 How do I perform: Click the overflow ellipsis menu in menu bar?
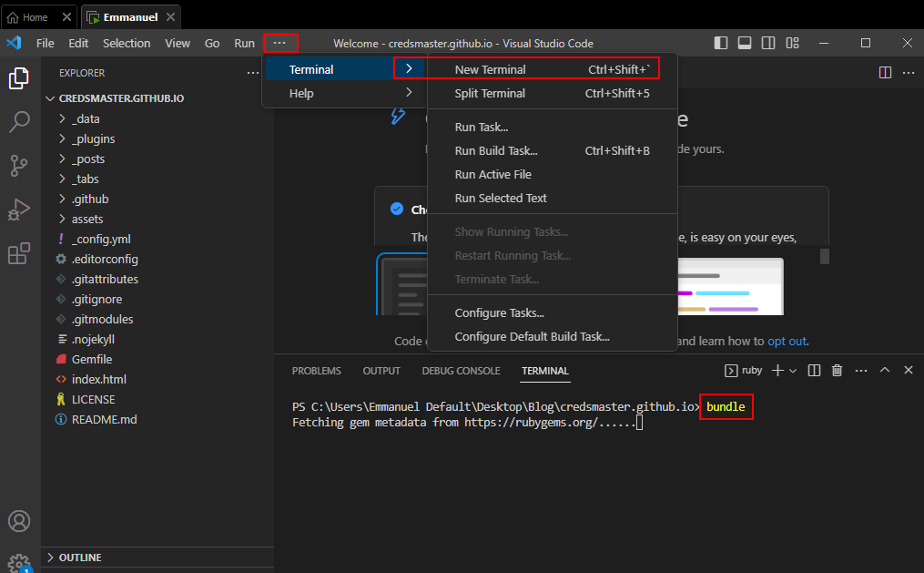[x=279, y=43]
